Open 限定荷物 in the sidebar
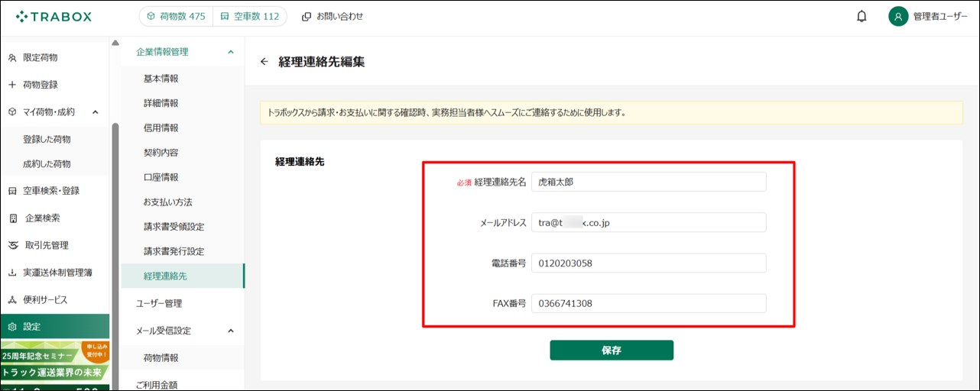This screenshot has width=980, height=391. click(x=40, y=57)
